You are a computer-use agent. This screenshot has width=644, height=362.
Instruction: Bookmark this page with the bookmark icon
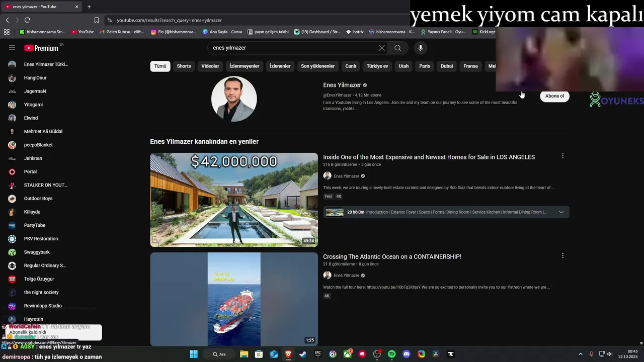pyautogui.click(x=96, y=20)
